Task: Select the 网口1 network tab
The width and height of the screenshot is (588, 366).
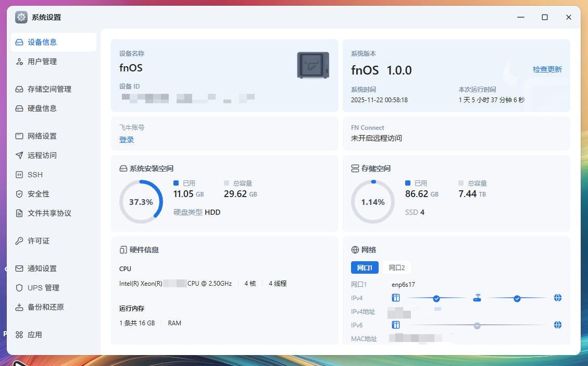Action: [365, 267]
